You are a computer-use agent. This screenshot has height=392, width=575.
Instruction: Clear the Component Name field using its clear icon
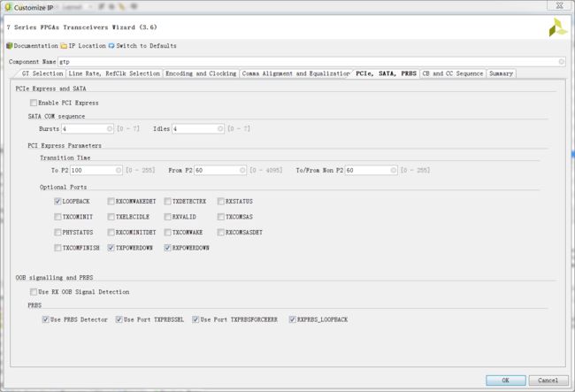(561, 62)
